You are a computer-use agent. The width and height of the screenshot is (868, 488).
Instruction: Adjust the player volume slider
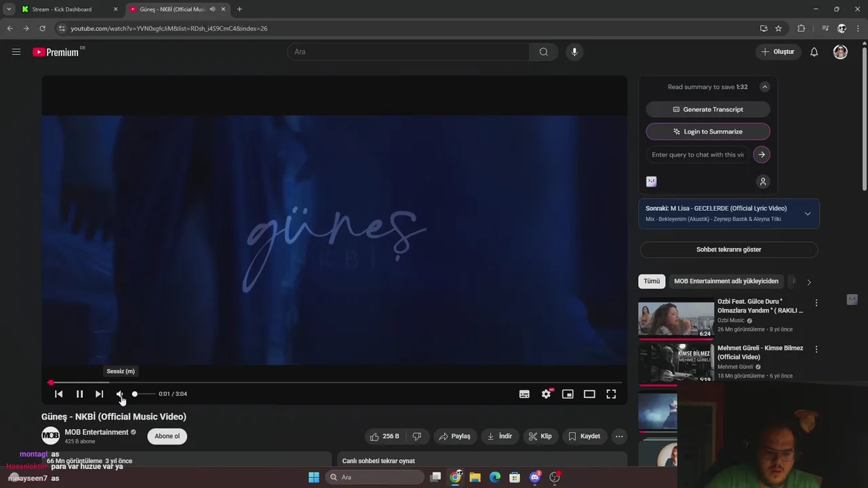(x=143, y=394)
